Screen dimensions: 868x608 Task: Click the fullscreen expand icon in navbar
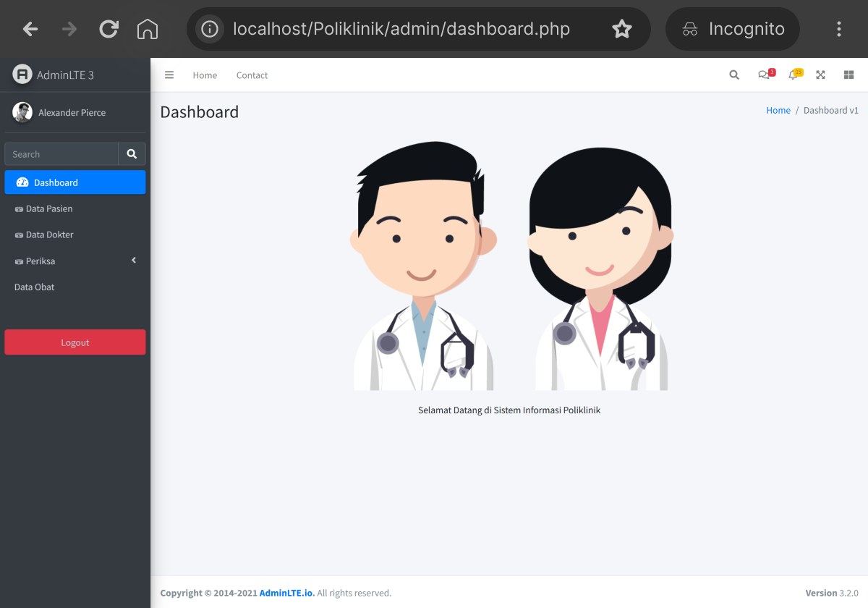coord(820,75)
